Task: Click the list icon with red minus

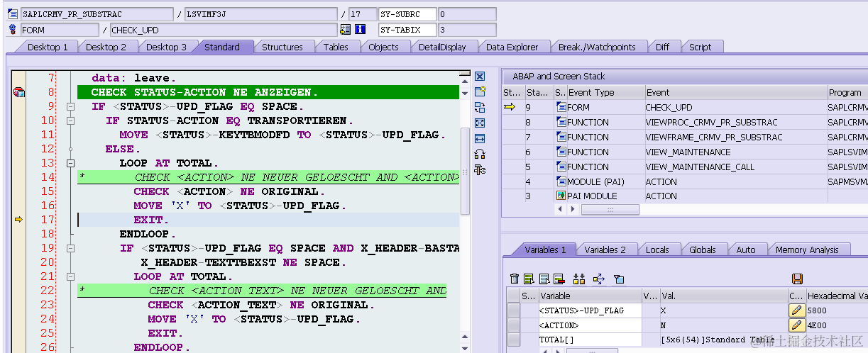Action: pos(559,279)
